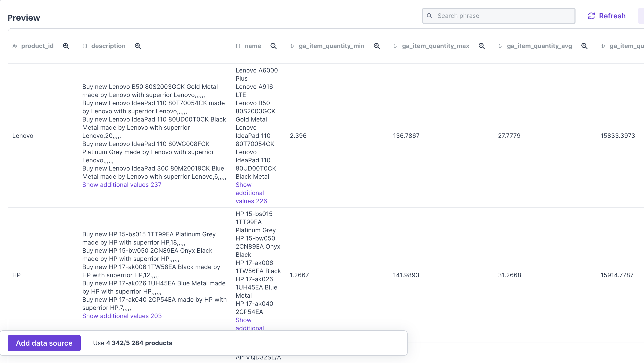Viewport: 644px width, 363px height.
Task: Expand Show additional values 237 in description
Action: click(122, 185)
